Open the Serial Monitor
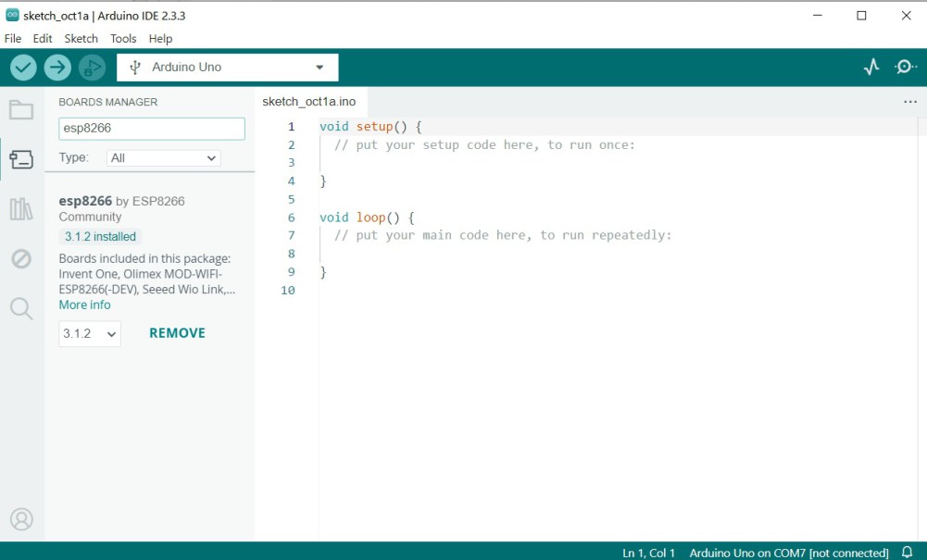 [x=905, y=68]
